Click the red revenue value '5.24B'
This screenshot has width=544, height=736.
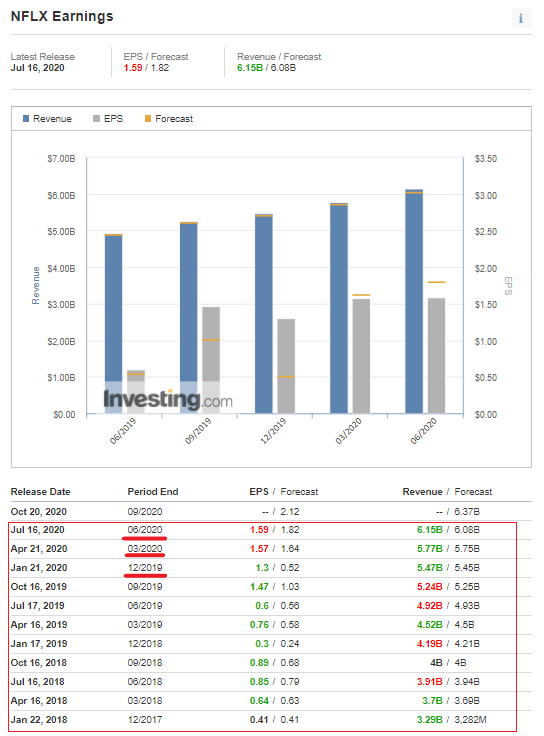click(429, 587)
